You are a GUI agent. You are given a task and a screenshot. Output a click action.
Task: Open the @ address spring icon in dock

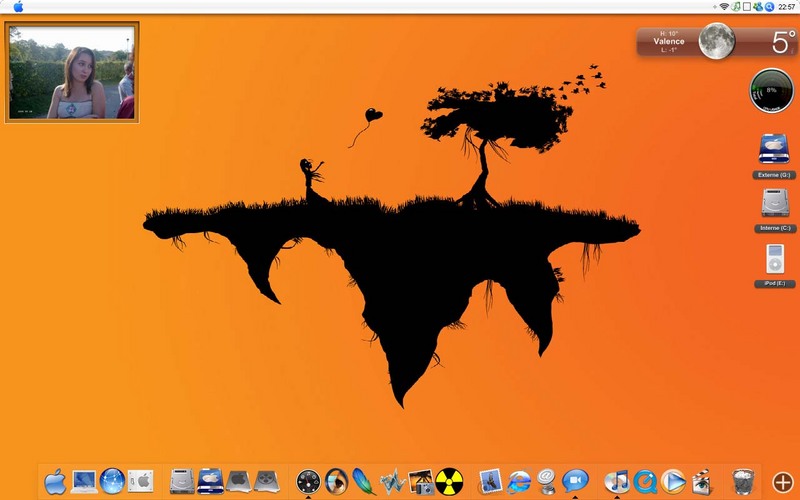pyautogui.click(x=546, y=482)
